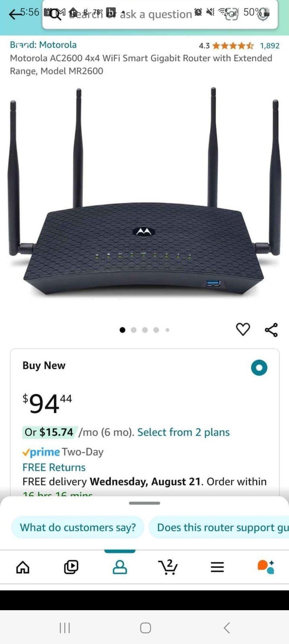
Task: Open the account profile tab
Action: tap(120, 567)
